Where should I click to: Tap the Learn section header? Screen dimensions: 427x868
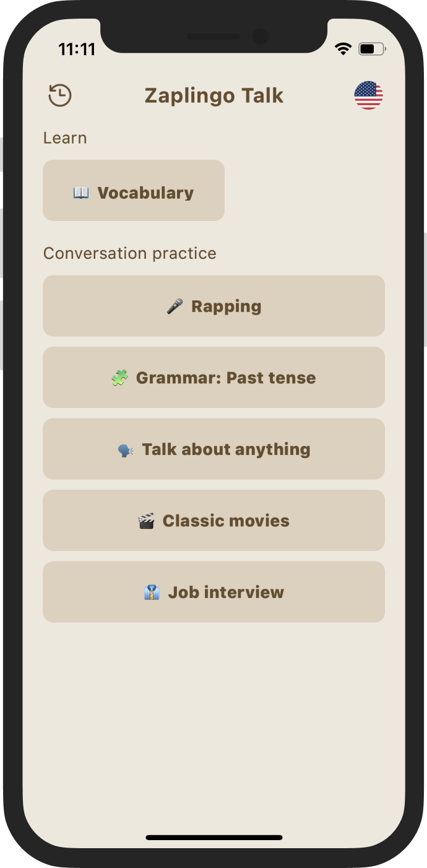[x=64, y=137]
